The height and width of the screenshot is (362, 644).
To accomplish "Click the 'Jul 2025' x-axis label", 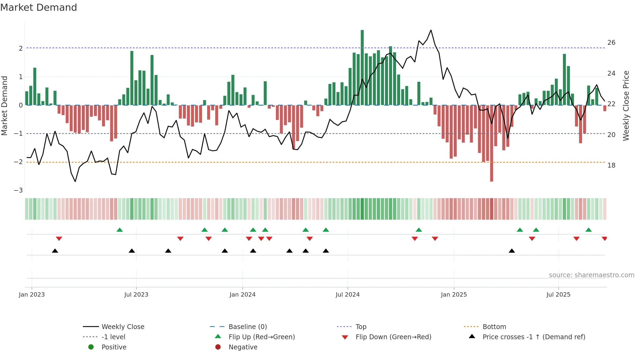I will [558, 294].
